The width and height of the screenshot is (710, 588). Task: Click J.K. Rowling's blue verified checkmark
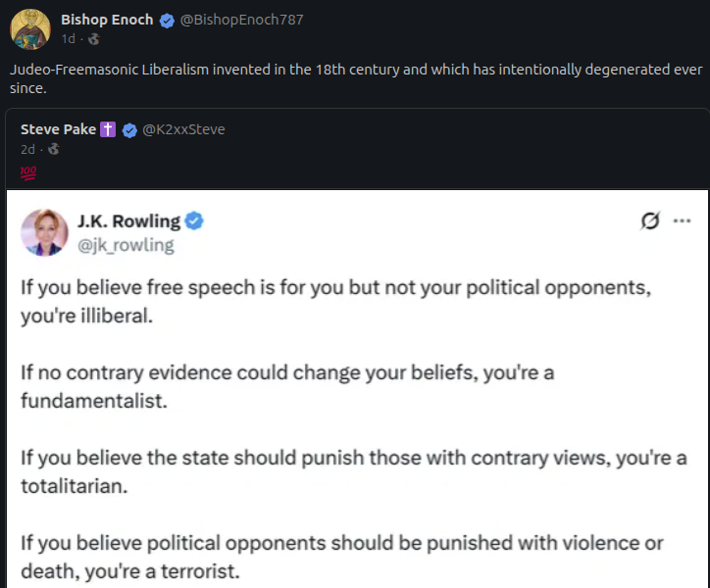[x=194, y=221]
